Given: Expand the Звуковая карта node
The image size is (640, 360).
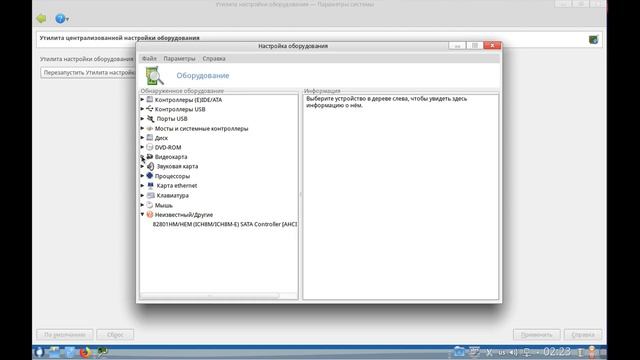Looking at the screenshot, I should click(142, 166).
